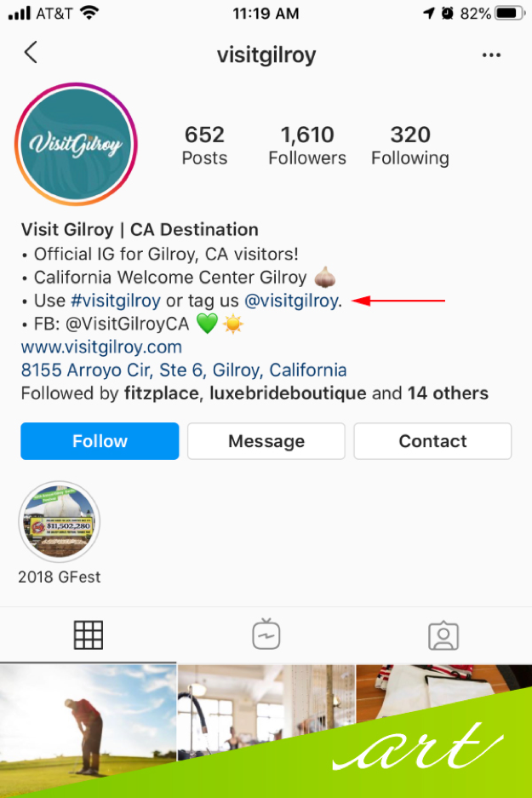Open the 2018 GFest story highlight

coord(60,522)
